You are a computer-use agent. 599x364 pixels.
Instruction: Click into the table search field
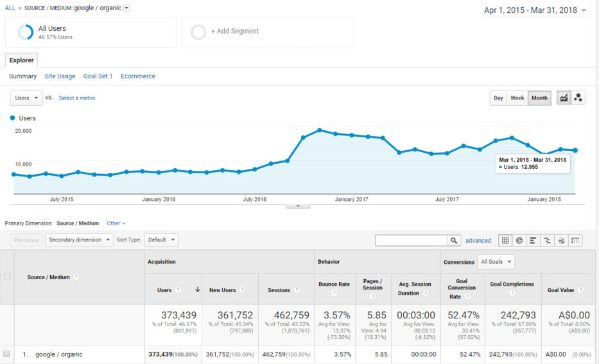click(x=411, y=241)
